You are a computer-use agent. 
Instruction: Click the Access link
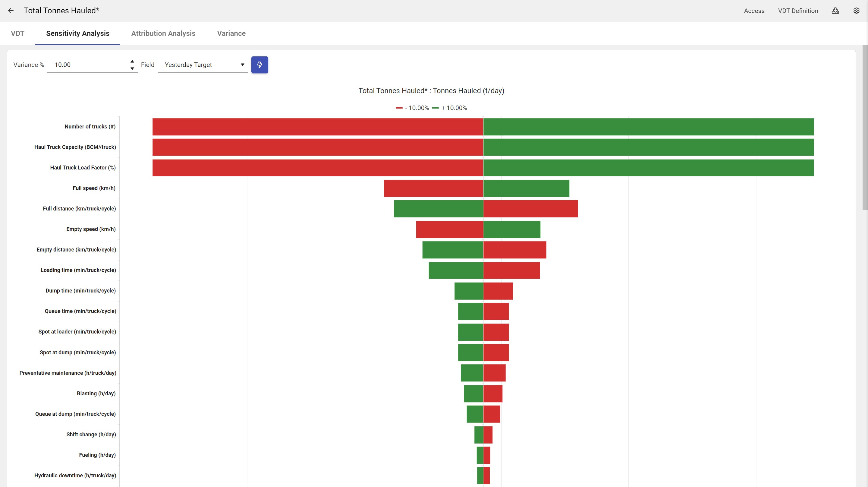754,11
